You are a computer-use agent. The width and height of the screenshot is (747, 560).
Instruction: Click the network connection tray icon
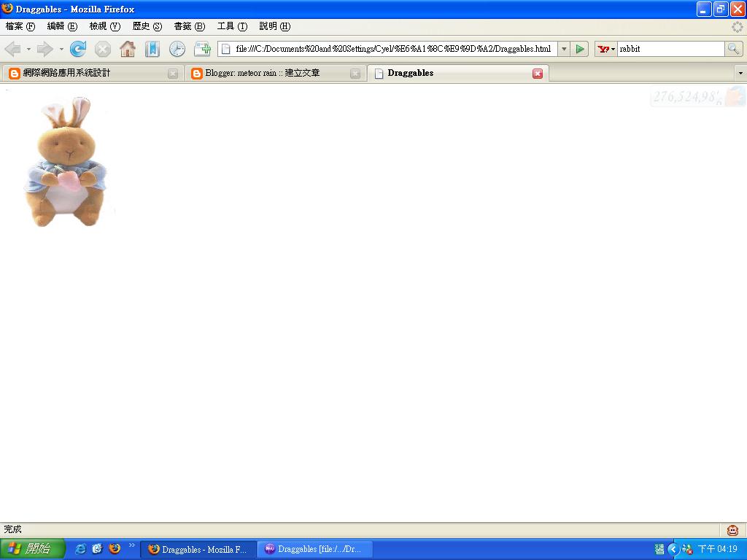point(687,550)
